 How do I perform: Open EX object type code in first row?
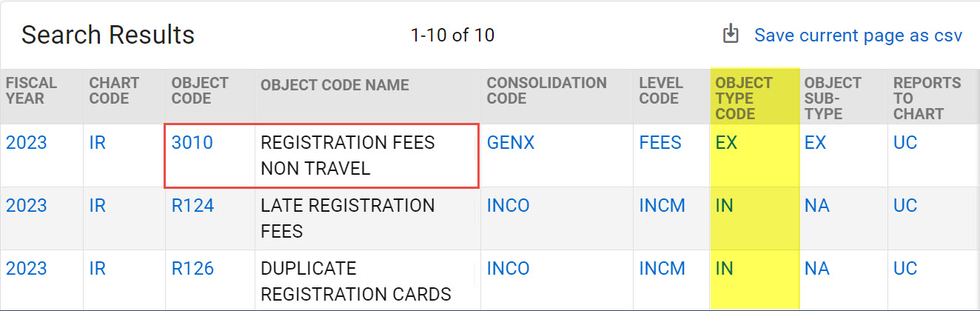726,143
